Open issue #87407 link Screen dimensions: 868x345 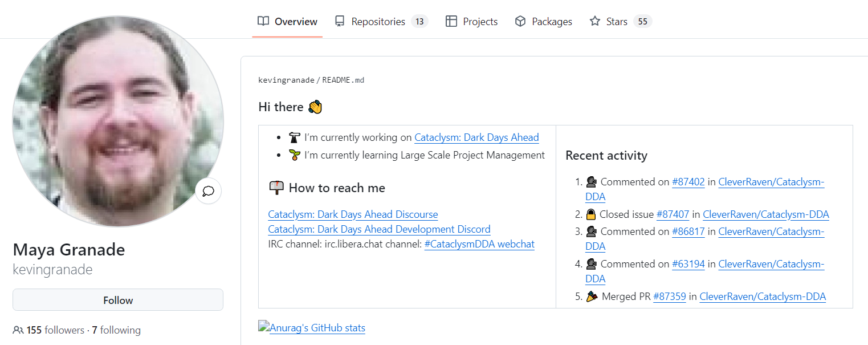pos(673,214)
